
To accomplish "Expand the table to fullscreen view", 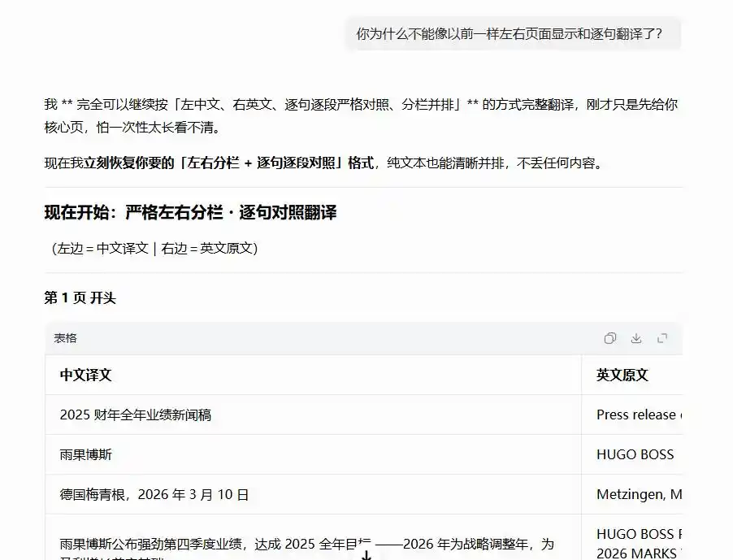I will [x=662, y=338].
